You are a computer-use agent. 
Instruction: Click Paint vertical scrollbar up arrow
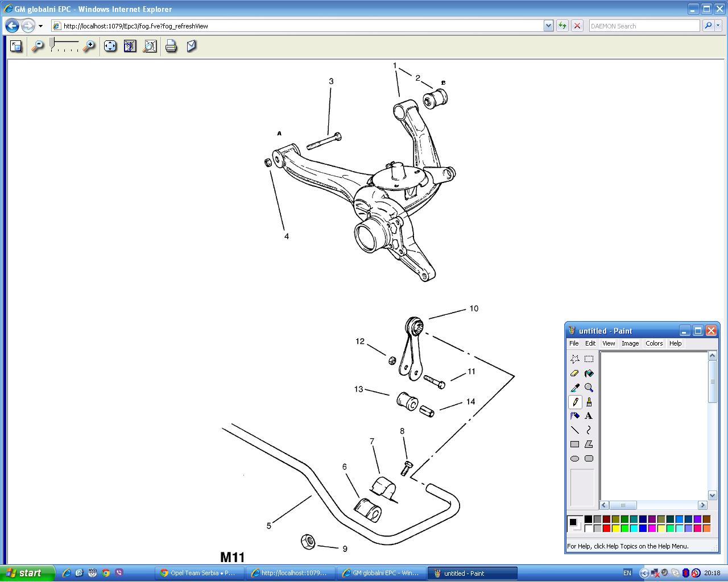tap(712, 356)
